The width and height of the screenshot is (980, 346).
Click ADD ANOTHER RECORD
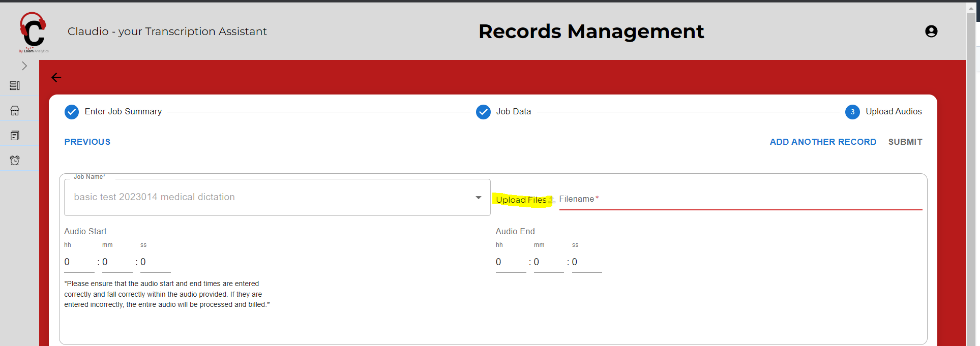click(x=822, y=142)
